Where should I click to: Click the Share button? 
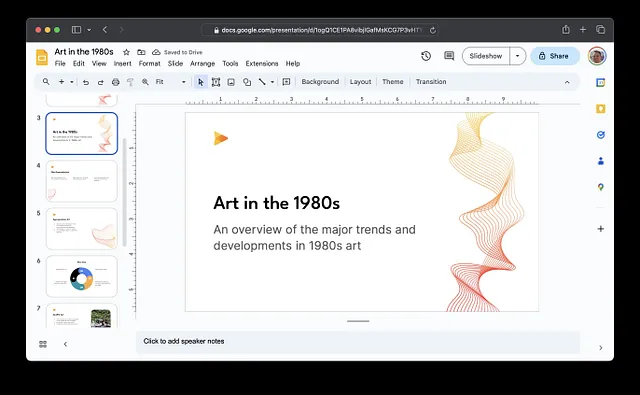[555, 56]
